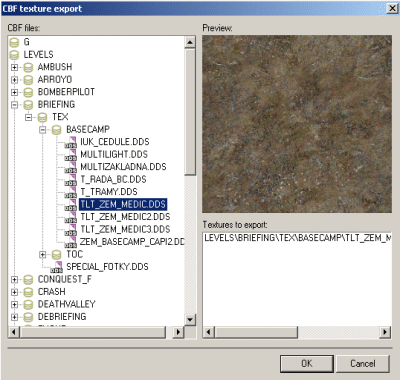Click the BOMBERPILOT folder database icon
The width and height of the screenshot is (400, 380).
tap(28, 92)
